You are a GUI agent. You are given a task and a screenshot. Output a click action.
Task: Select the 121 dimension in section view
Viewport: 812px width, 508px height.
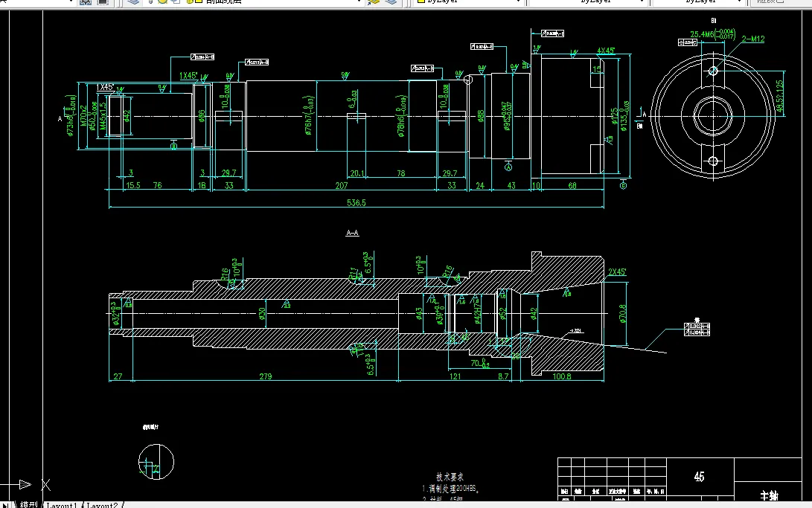coord(455,376)
